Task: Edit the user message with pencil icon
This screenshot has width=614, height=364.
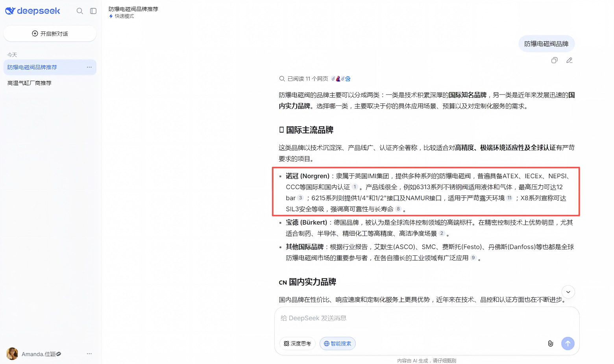Action: (x=569, y=60)
